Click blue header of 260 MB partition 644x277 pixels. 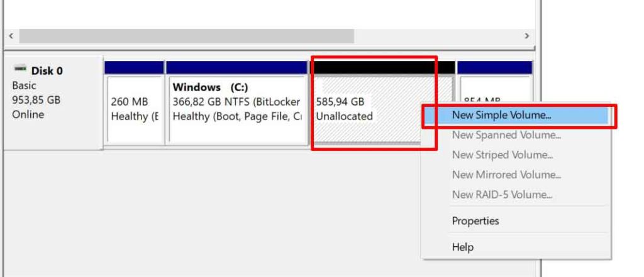134,68
